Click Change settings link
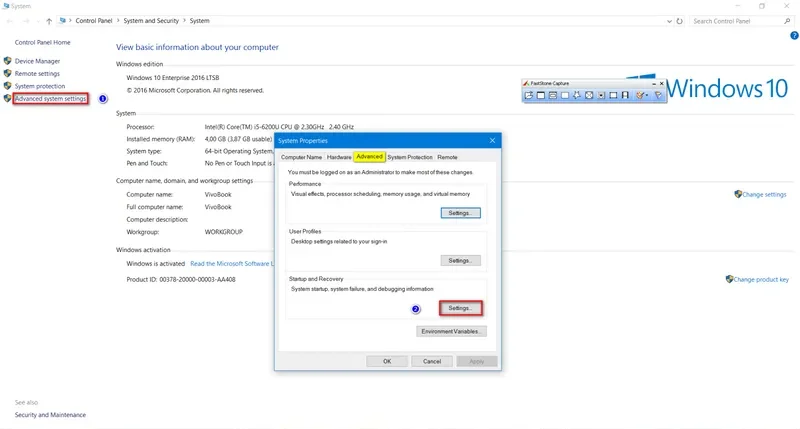This screenshot has width=800, height=429. point(764,194)
